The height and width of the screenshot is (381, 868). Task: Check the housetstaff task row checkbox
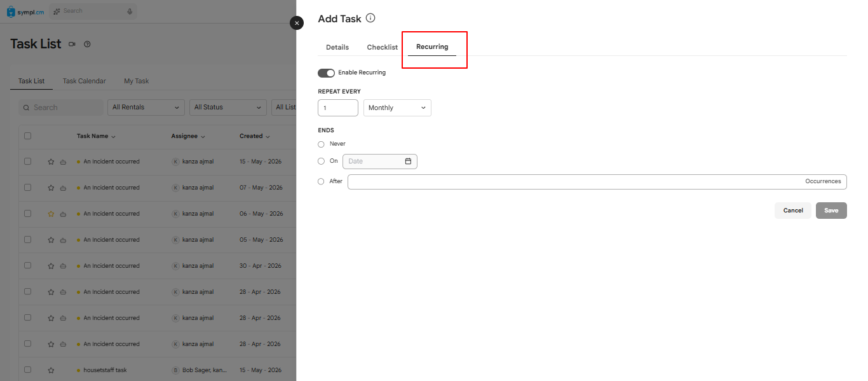click(27, 370)
